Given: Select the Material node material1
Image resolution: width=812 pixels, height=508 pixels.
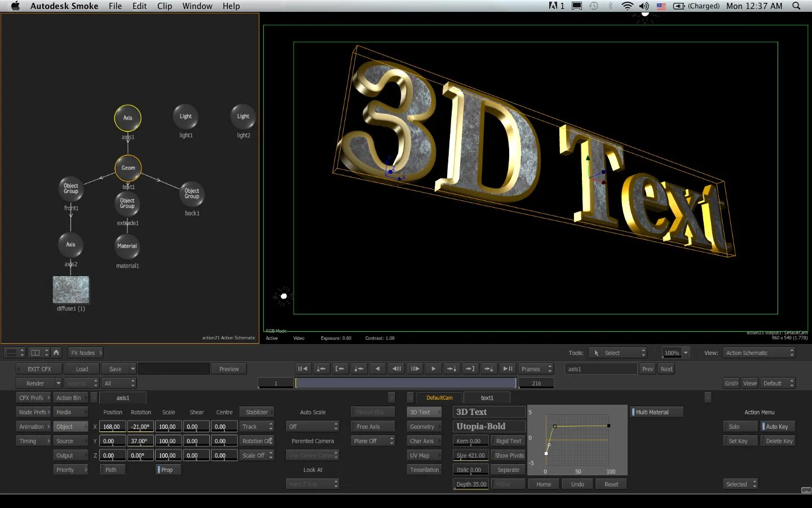Looking at the screenshot, I should tap(127, 246).
